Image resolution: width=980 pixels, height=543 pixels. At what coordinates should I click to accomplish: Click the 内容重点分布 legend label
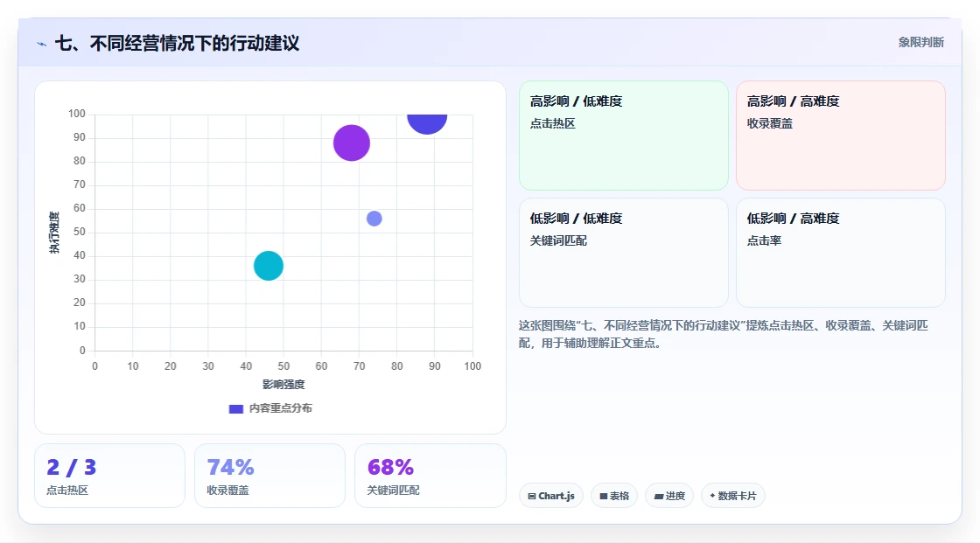(x=281, y=408)
